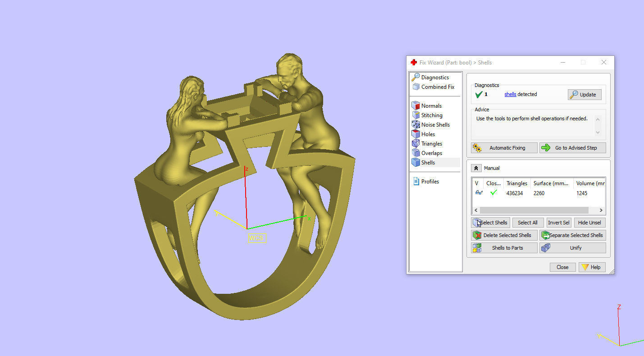Sort by the Triangles column header
Screen dimensions: 644x356
coord(517,183)
